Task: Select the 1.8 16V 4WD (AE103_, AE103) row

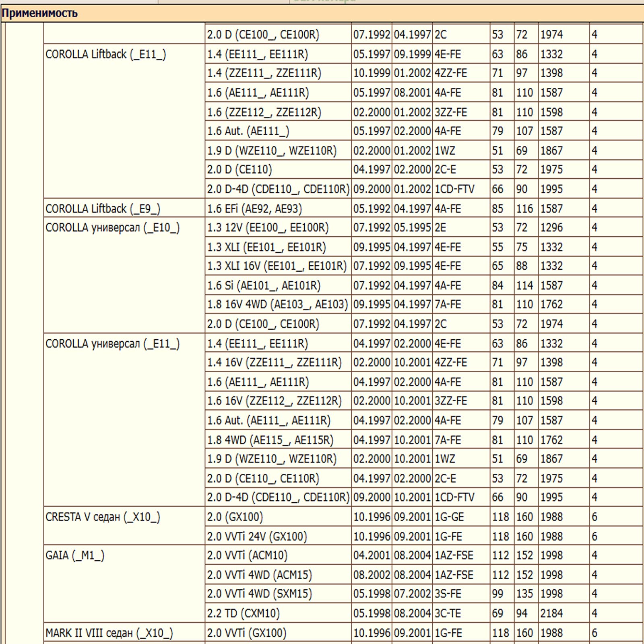Action: 277,305
